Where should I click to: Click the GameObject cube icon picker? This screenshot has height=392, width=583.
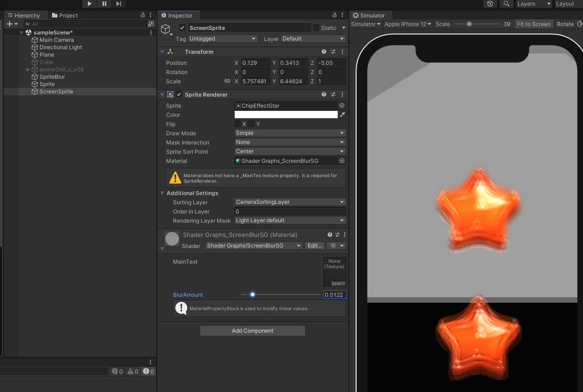click(166, 29)
